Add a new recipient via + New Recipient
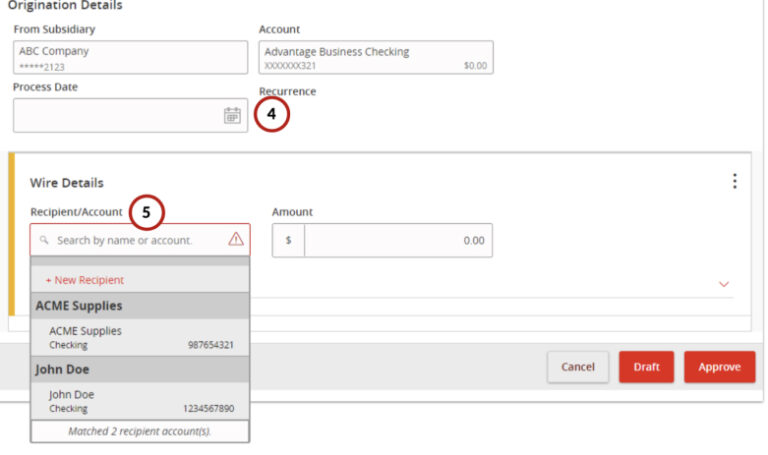This screenshot has width=768, height=455. point(85,280)
